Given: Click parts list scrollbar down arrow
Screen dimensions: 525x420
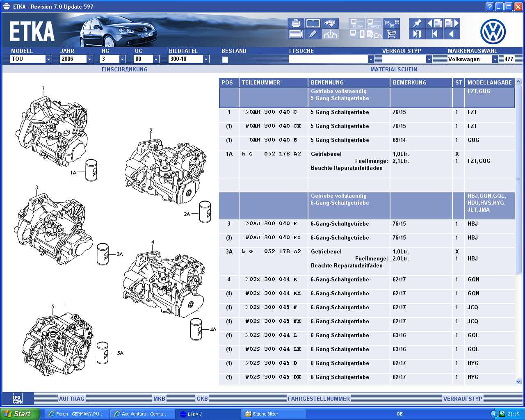Looking at the screenshot, I should coord(518,381).
